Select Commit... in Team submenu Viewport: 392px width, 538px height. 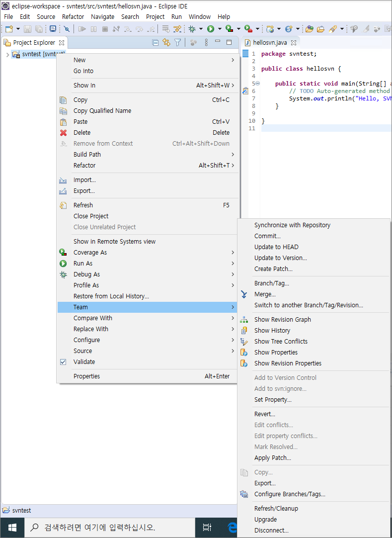click(x=314, y=236)
